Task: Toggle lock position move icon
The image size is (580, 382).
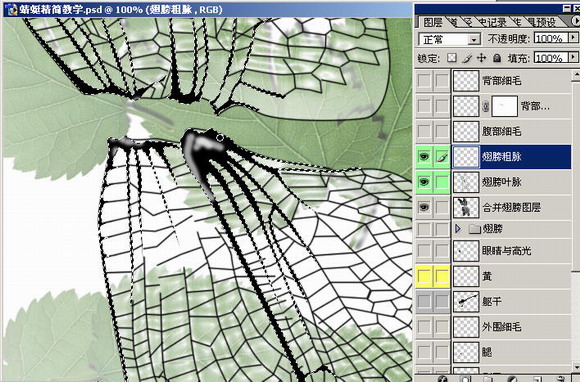Action: coord(481,58)
